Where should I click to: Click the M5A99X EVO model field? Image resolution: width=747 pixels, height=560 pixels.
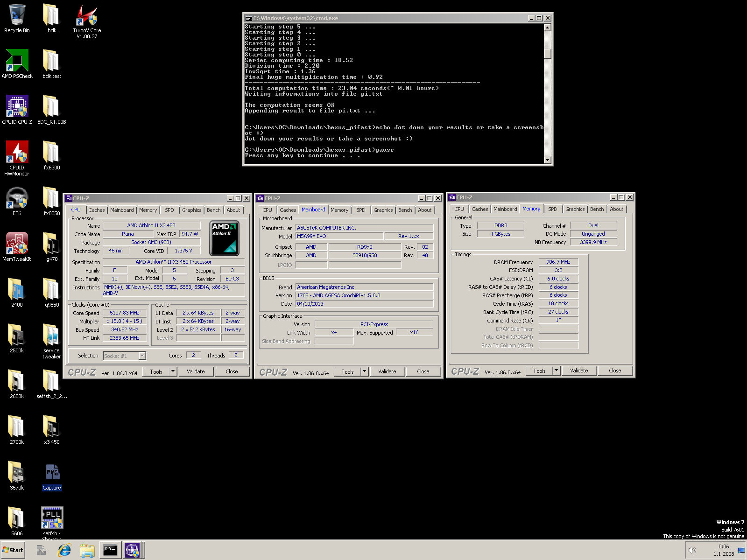pos(339,236)
